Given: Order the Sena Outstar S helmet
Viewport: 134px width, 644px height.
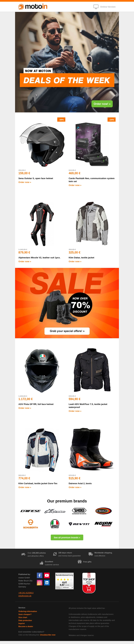Looking at the screenshot, I should tap(25, 182).
